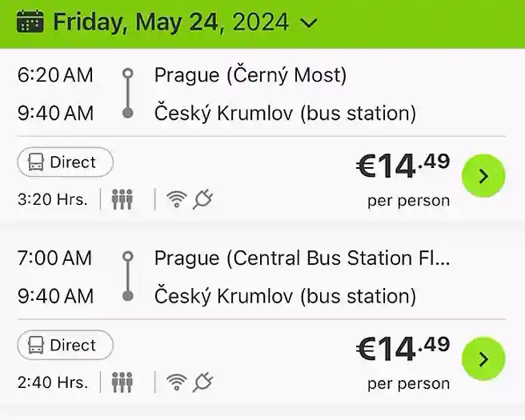Click the 2:40 Hrs. duration label
Screen dimensions: 525x420
click(x=52, y=382)
